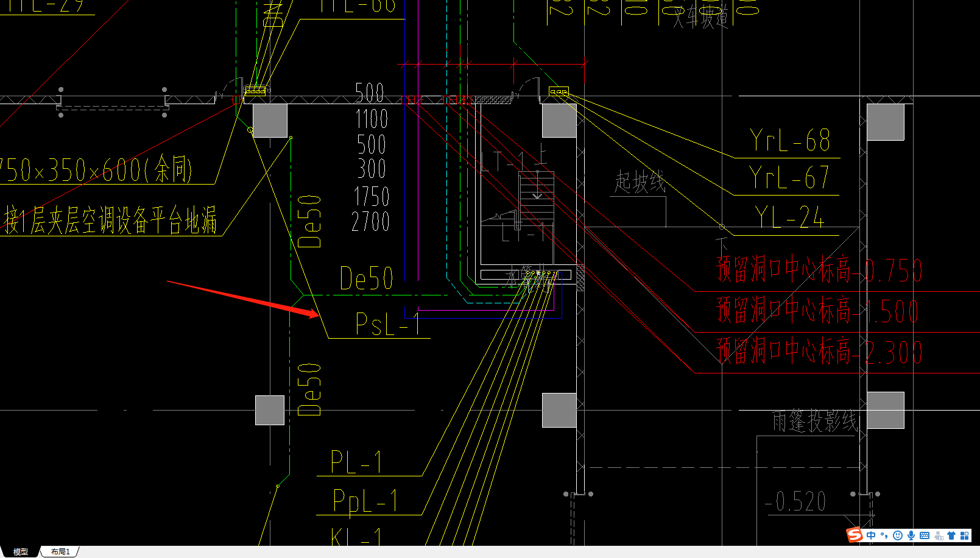Select the YrL-67 label text
980x558 pixels.
(789, 178)
